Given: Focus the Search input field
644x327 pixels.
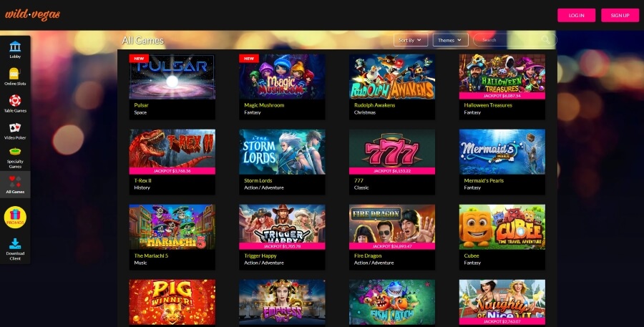Looking at the screenshot, I should pyautogui.click(x=510, y=40).
